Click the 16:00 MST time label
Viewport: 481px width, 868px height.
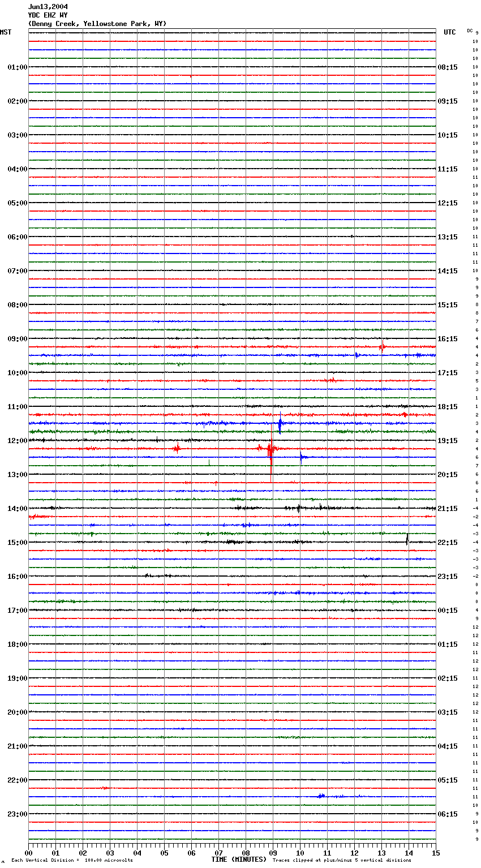pos(18,577)
